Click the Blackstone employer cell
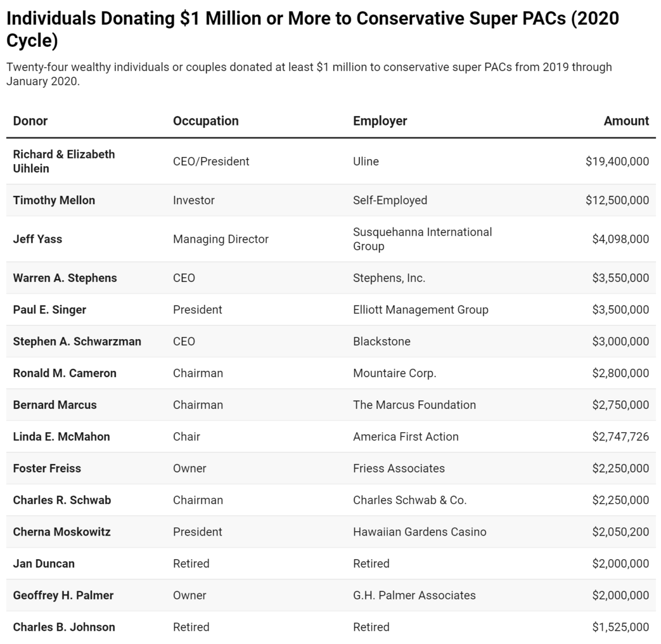This screenshot has height=644, width=661. [381, 341]
